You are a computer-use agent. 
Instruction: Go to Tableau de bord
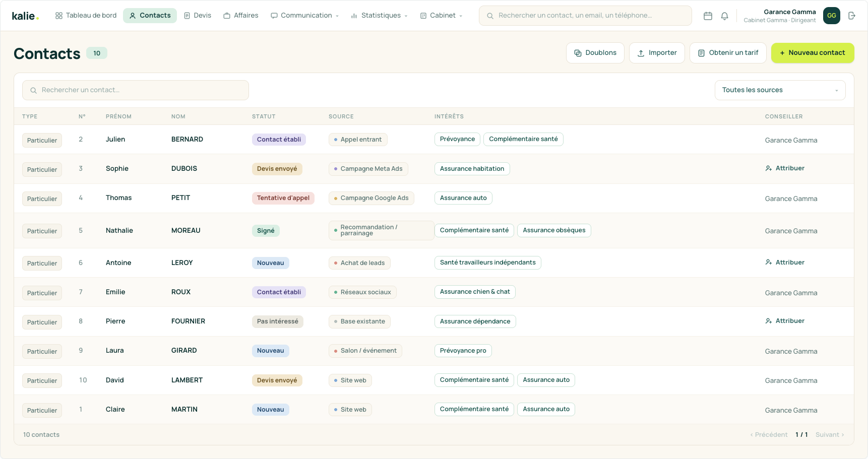coord(86,16)
